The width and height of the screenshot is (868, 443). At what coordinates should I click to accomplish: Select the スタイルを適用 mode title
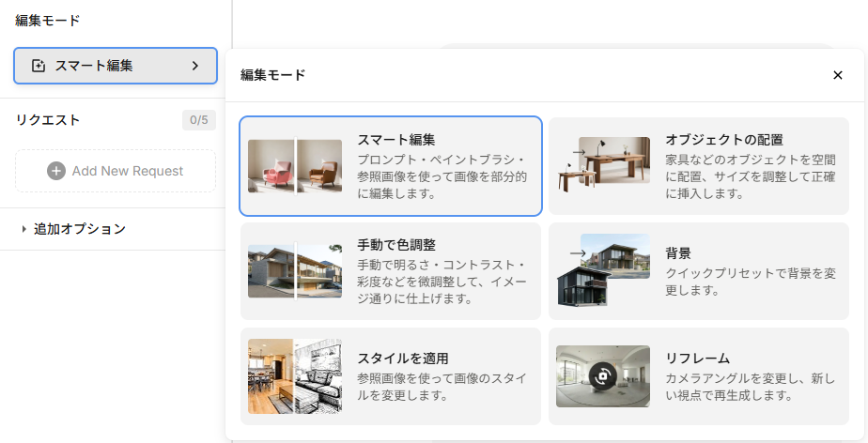402,359
